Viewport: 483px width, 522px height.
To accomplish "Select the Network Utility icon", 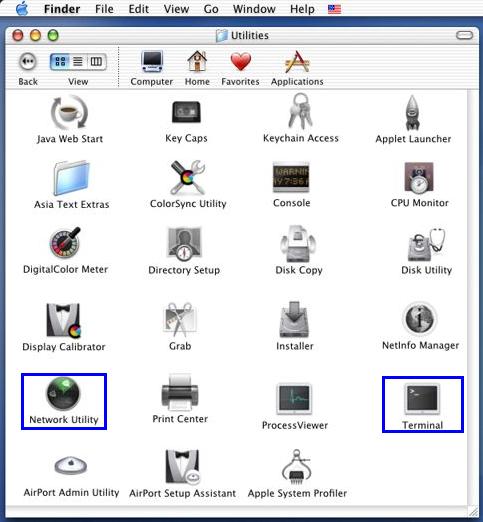I will click(63, 394).
